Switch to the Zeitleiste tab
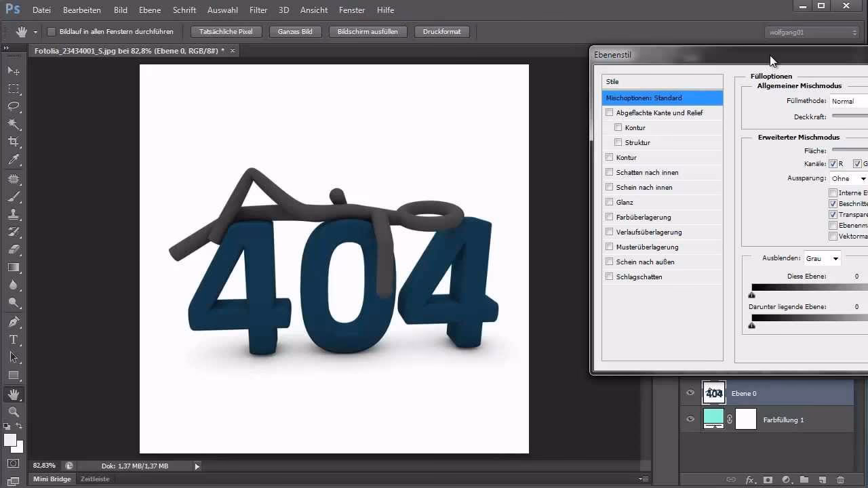 (95, 479)
